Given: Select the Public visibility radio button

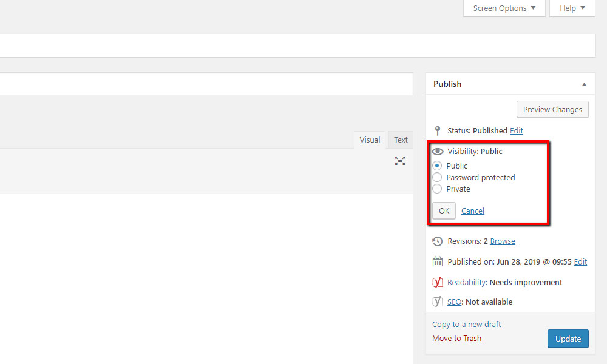Looking at the screenshot, I should point(437,166).
